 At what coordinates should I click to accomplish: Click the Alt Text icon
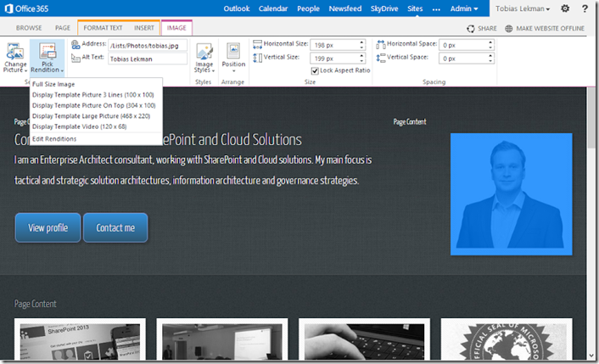(76, 58)
